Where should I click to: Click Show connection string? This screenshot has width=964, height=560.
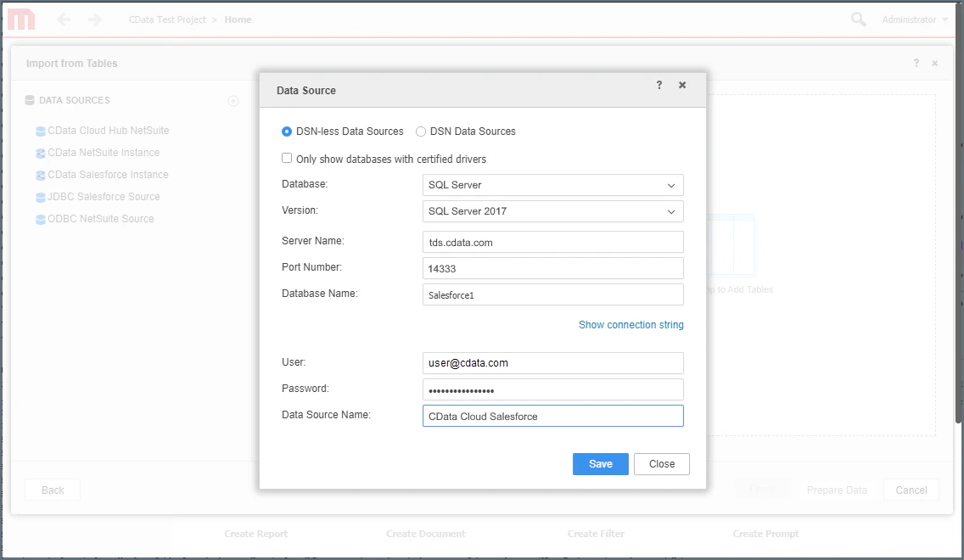click(631, 324)
